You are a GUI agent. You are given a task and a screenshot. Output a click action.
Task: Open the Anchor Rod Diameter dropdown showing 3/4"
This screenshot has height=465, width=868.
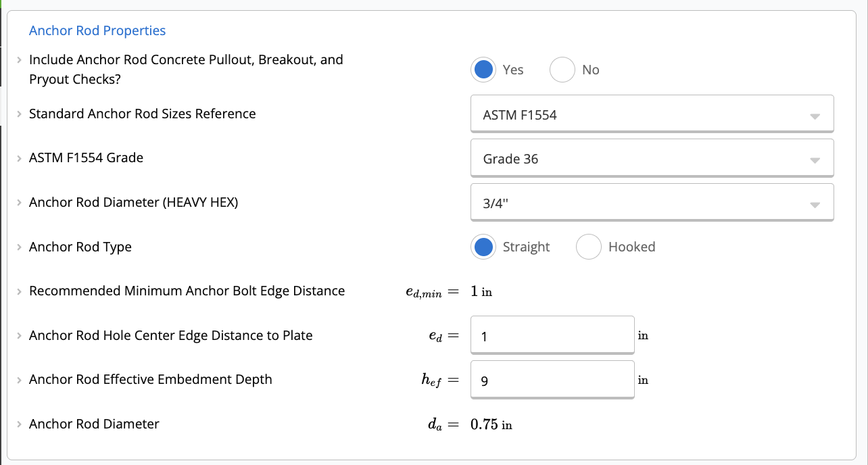[651, 201]
